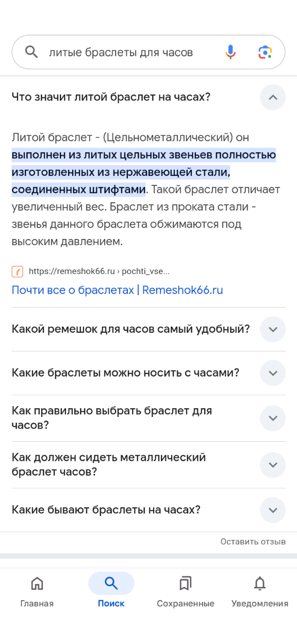
Task: Tap the Сохраненные bookmark icon
Action: click(186, 584)
